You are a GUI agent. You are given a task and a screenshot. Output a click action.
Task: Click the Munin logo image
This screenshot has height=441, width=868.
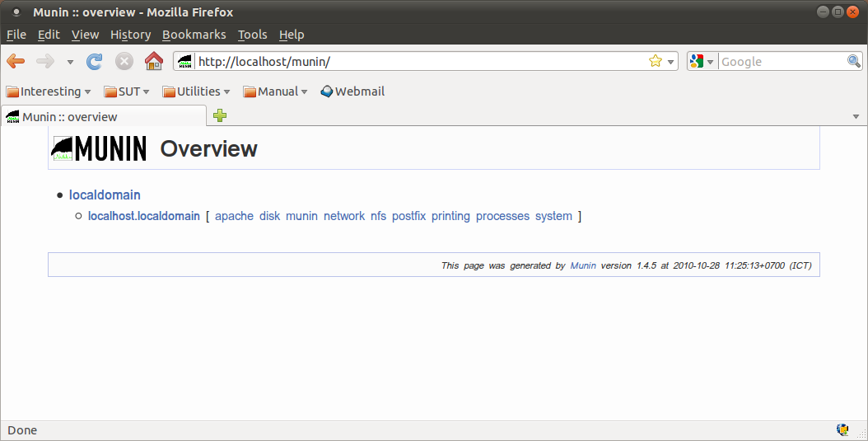[99, 148]
